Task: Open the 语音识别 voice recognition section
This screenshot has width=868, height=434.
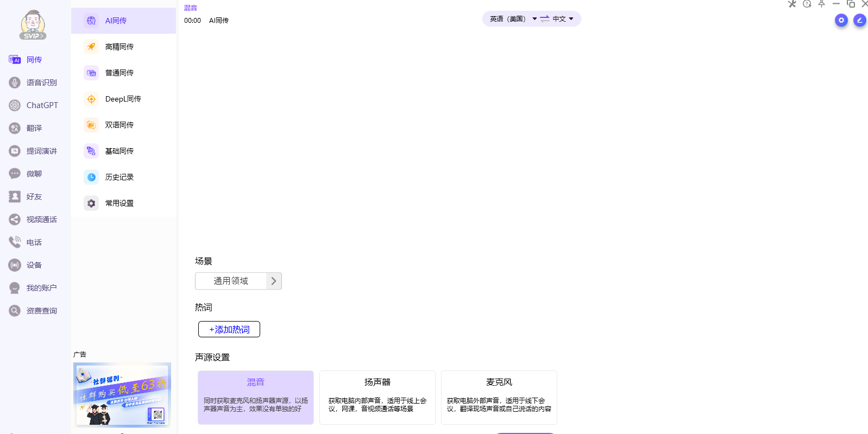Action: coord(34,83)
